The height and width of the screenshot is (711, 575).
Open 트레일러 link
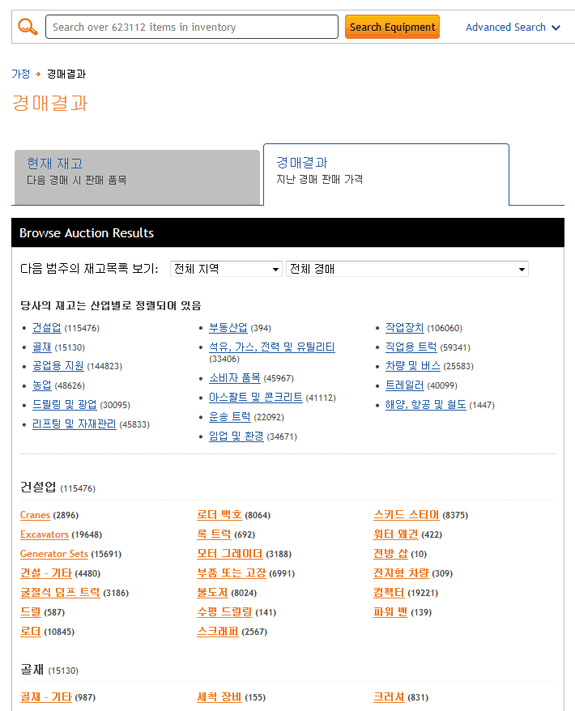404,385
